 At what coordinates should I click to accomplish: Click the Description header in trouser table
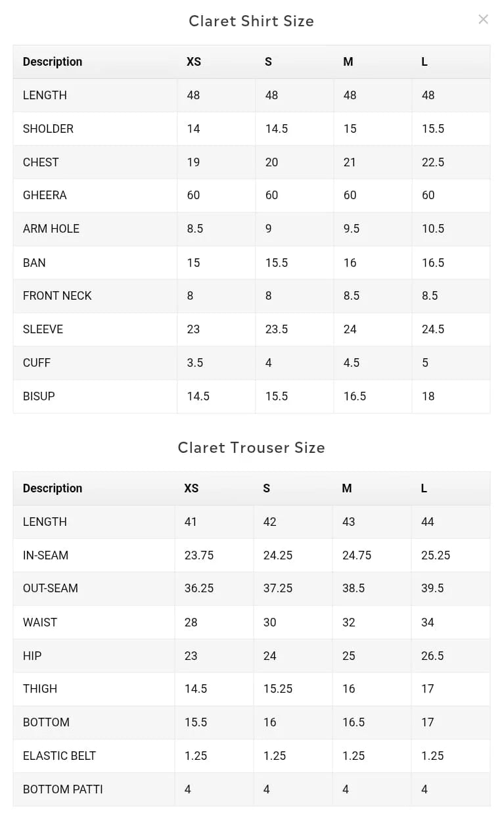tap(53, 488)
